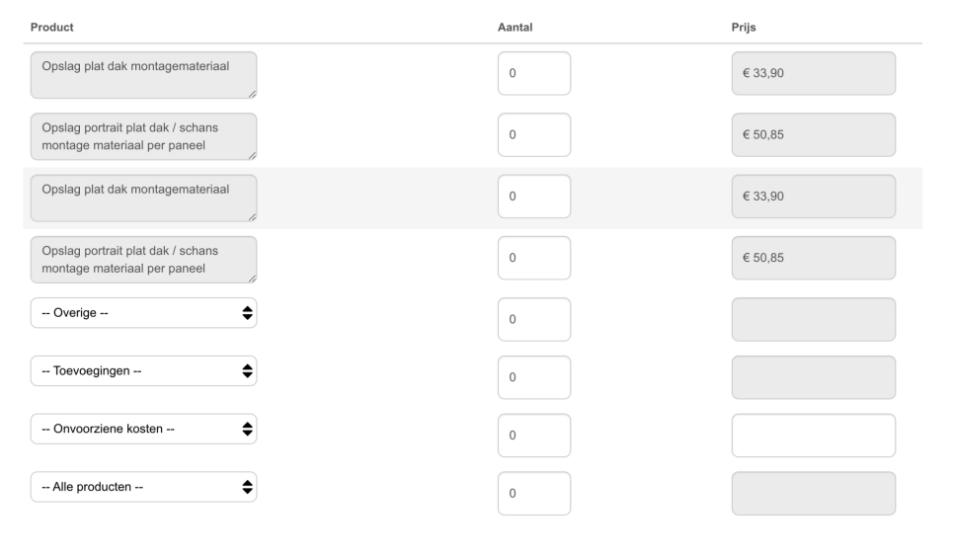Grab the resize handle of the topmost product textarea

click(252, 94)
